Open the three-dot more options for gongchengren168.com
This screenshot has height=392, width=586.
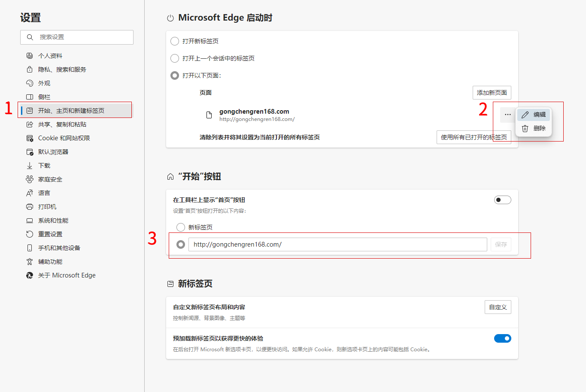pos(507,115)
